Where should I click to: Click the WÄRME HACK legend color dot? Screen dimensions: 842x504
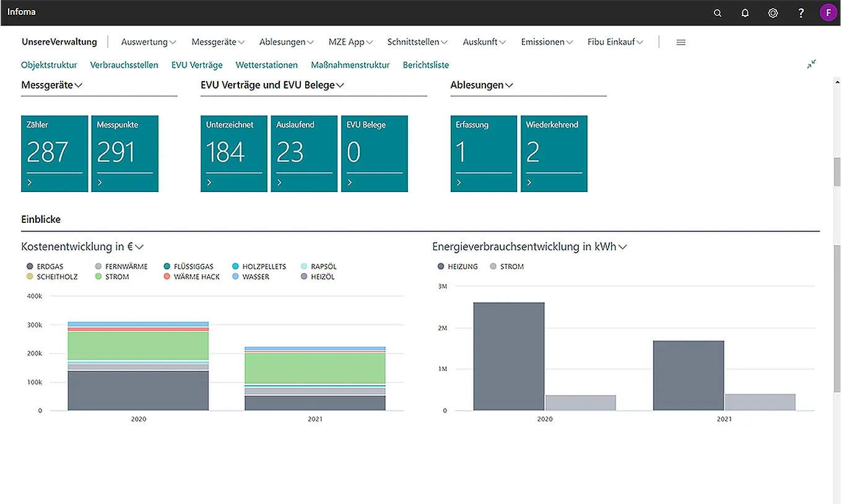(167, 277)
